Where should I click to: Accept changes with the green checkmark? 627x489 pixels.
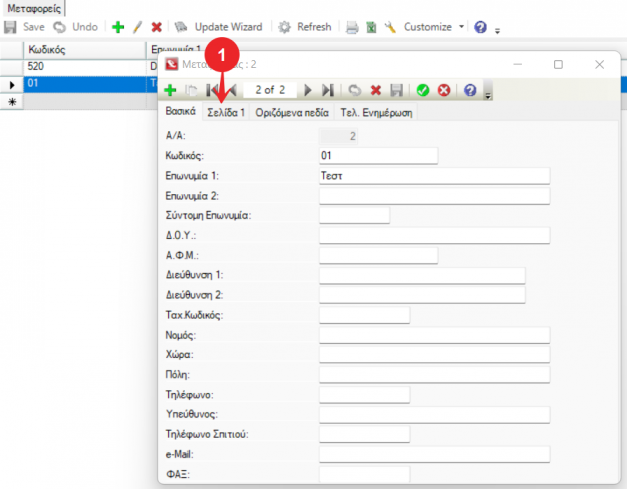(x=423, y=90)
